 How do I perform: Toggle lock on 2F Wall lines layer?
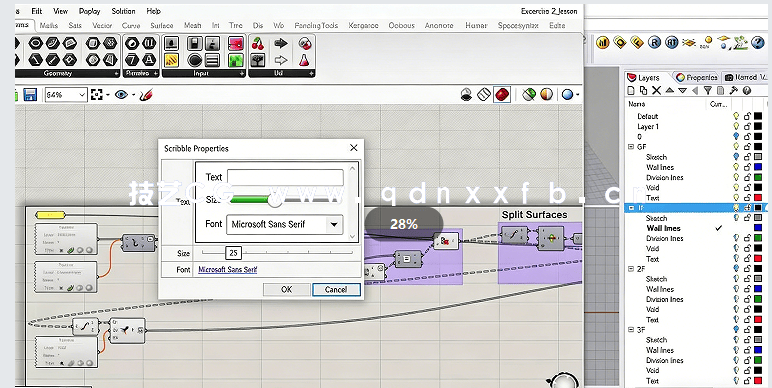click(747, 289)
